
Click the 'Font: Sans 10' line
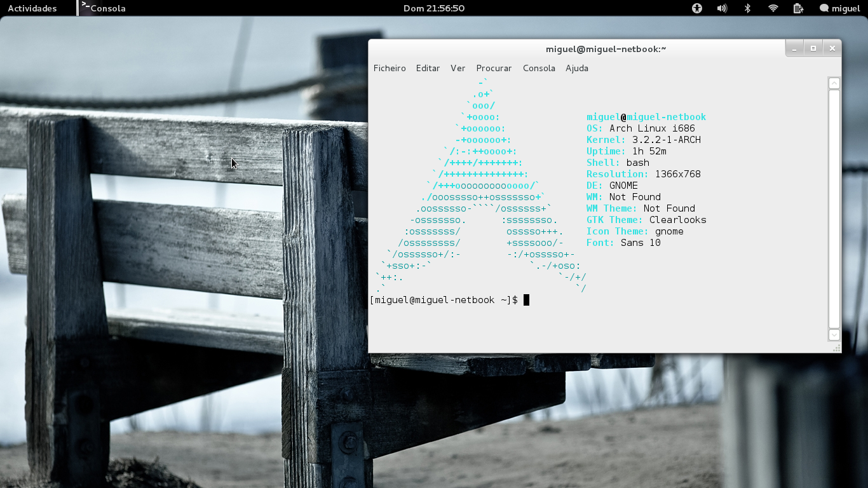point(623,243)
